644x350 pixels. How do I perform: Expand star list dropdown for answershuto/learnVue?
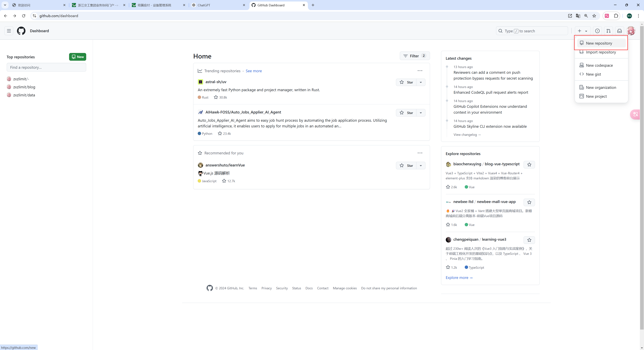click(x=421, y=165)
